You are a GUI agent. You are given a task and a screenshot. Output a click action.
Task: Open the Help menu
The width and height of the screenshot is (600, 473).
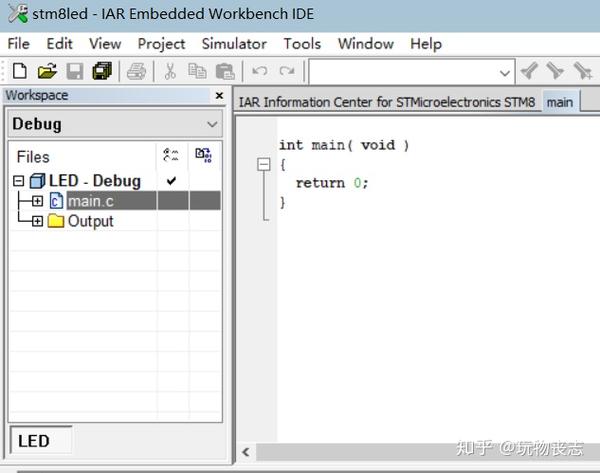click(426, 44)
